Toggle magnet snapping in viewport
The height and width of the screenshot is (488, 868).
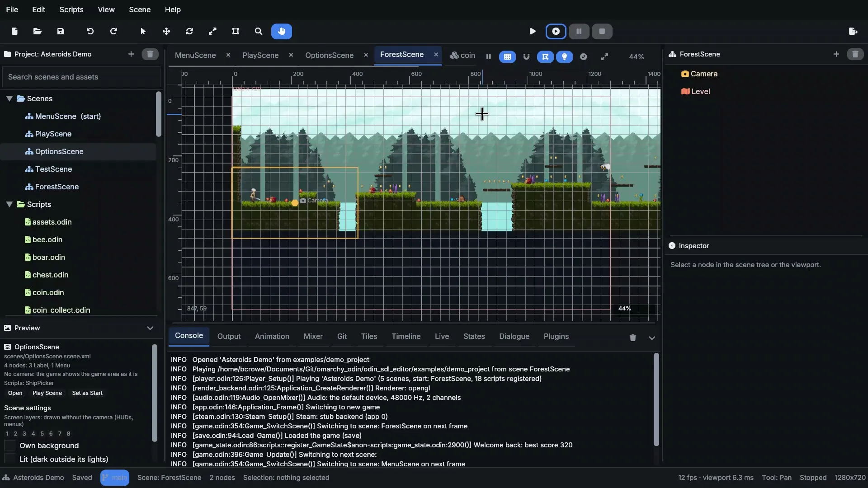(526, 56)
